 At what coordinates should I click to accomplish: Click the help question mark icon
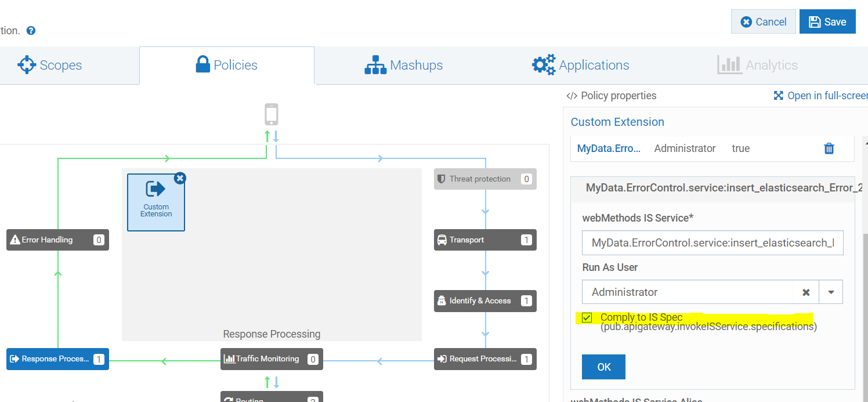(x=31, y=31)
